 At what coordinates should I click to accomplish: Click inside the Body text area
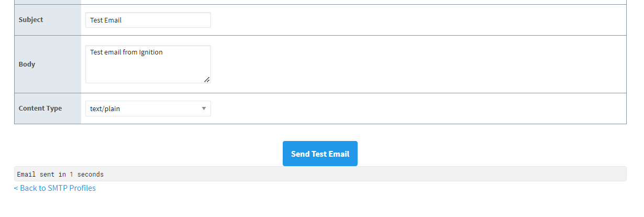[x=148, y=64]
